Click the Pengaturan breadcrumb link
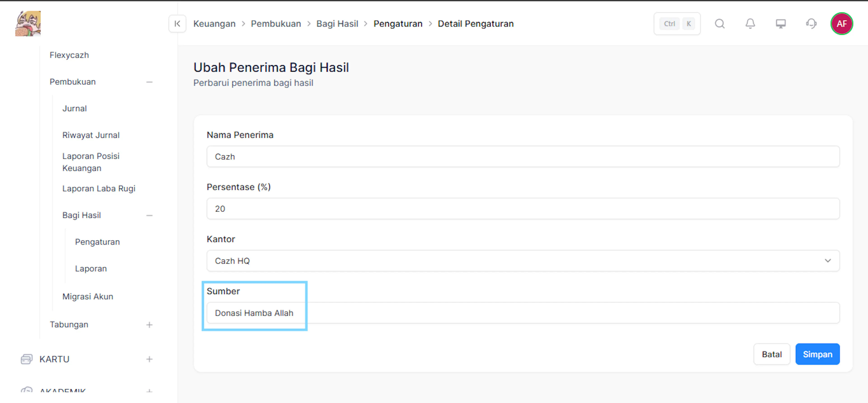868x403 pixels. (x=398, y=23)
